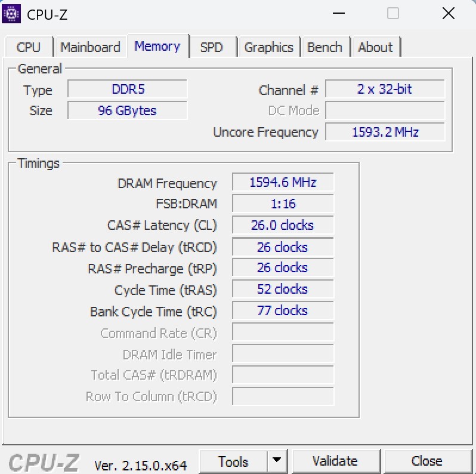Click the Tools button
Viewport: 476px width, 474px height.
(233, 461)
